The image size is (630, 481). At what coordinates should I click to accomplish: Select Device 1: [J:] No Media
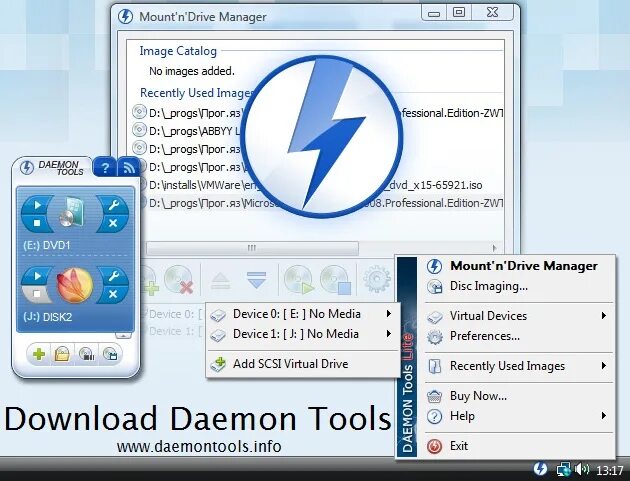click(303, 334)
